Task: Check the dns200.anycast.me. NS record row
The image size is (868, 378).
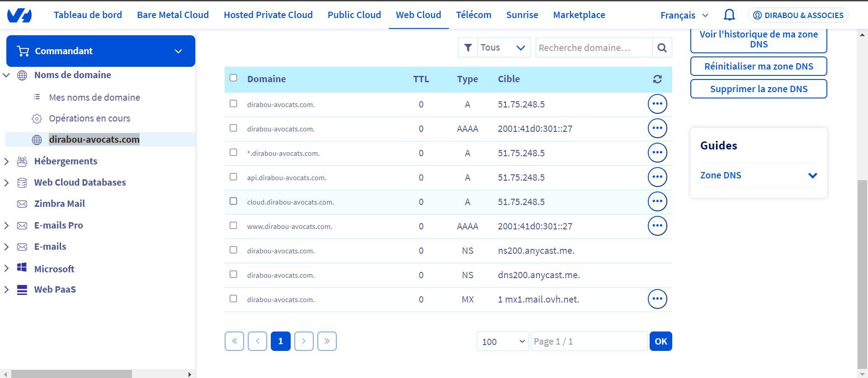Action: coord(233,274)
